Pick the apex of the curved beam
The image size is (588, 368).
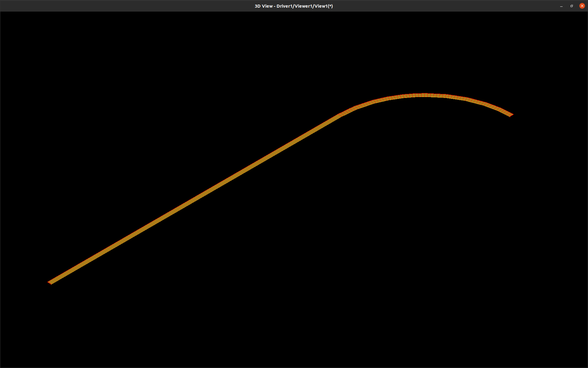pyautogui.click(x=424, y=95)
